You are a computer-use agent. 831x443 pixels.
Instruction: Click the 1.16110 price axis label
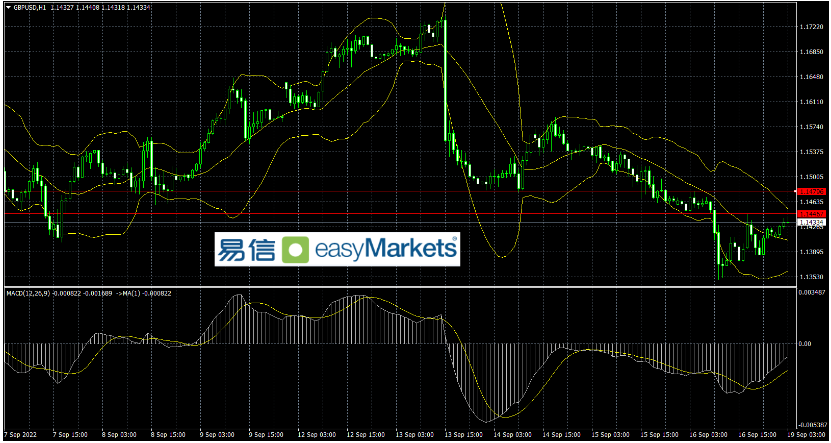[812, 101]
